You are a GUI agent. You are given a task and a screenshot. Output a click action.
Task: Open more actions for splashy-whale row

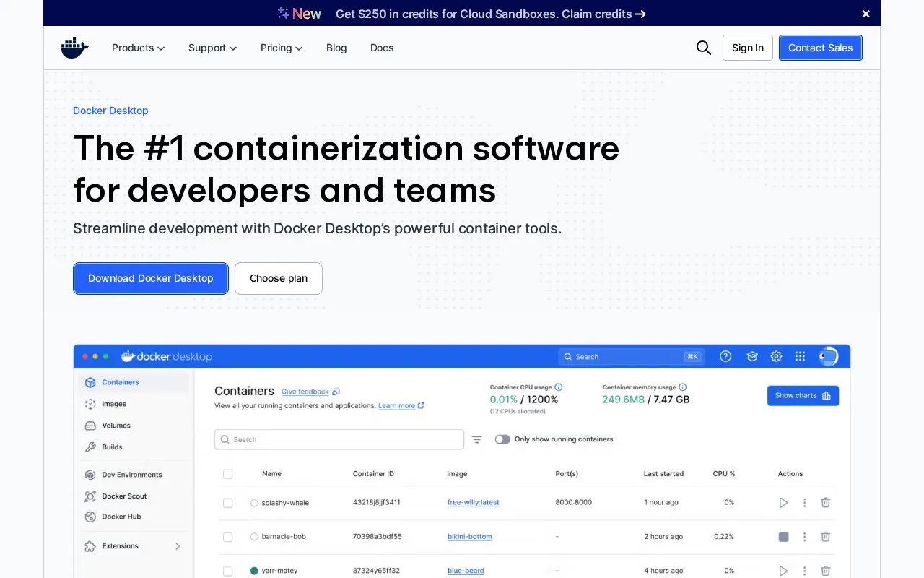(805, 502)
